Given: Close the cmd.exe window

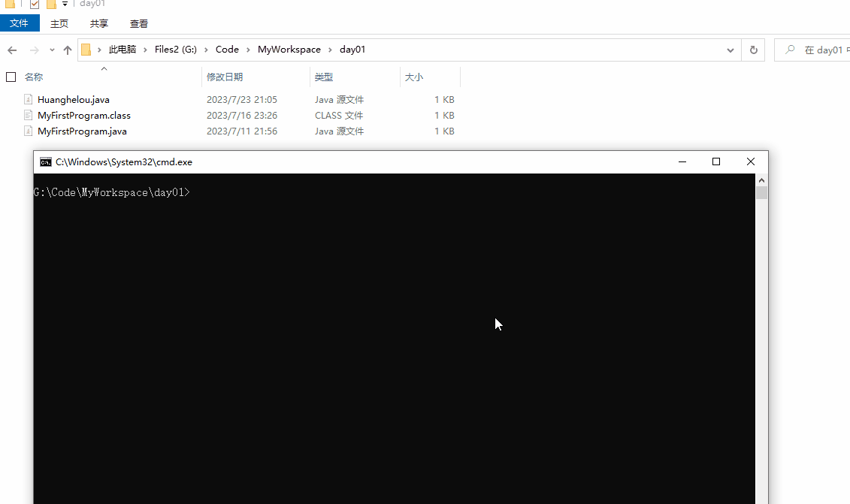Looking at the screenshot, I should pos(751,161).
